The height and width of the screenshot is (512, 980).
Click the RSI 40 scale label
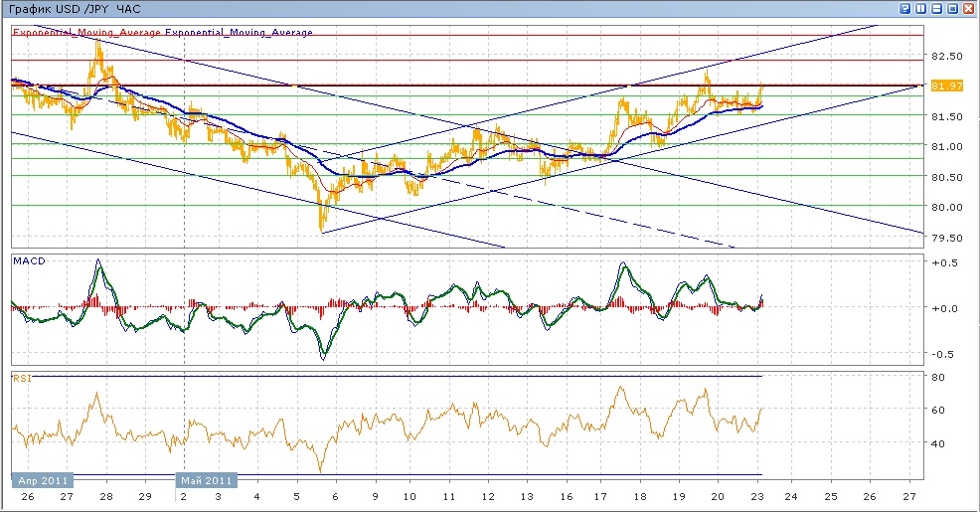click(x=937, y=443)
